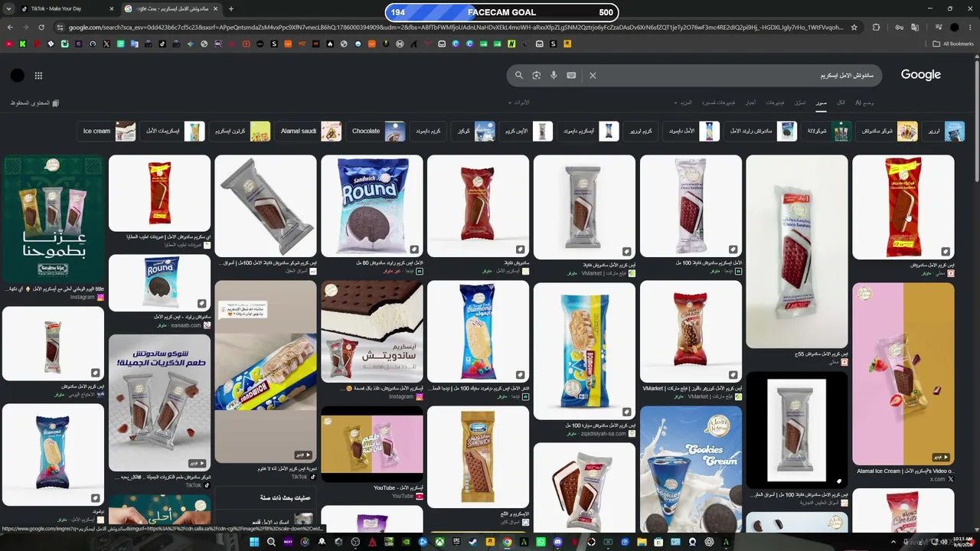Open the Kick bookmark with green K icon
Image resolution: width=980 pixels, height=551 pixels.
click(x=23, y=44)
